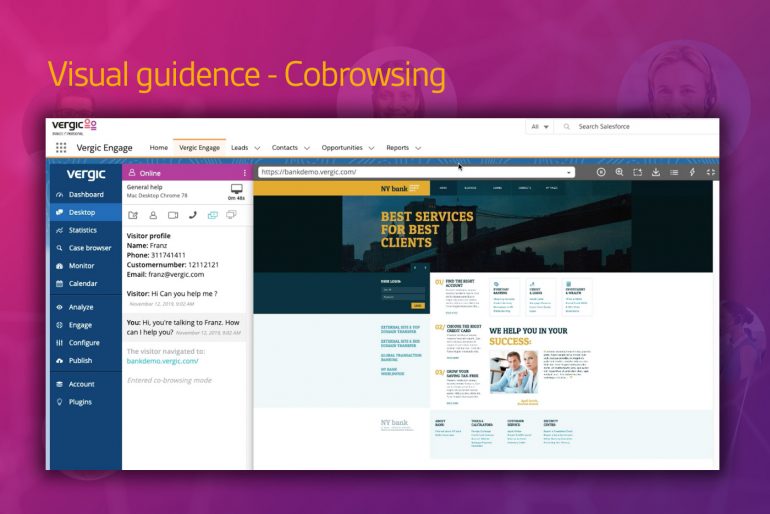Click the zoom magnifier in cobrowse toolbar

pos(619,172)
